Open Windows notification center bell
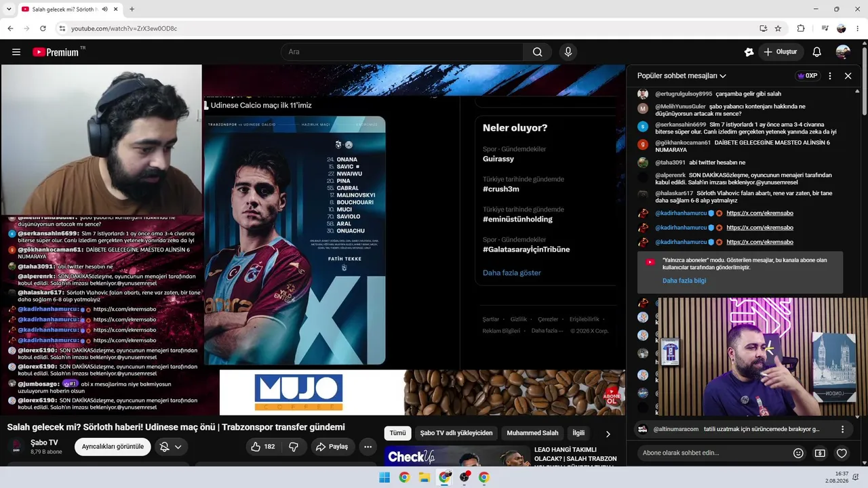868x488 pixels. click(857, 477)
